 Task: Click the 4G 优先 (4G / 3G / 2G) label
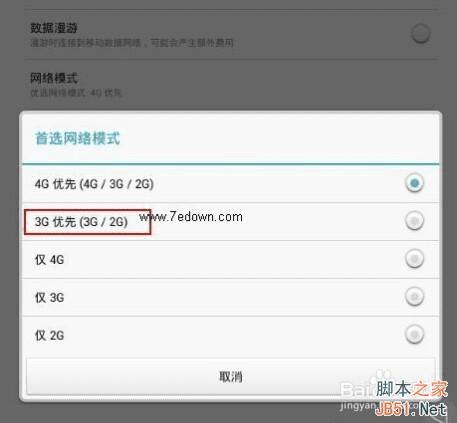94,184
